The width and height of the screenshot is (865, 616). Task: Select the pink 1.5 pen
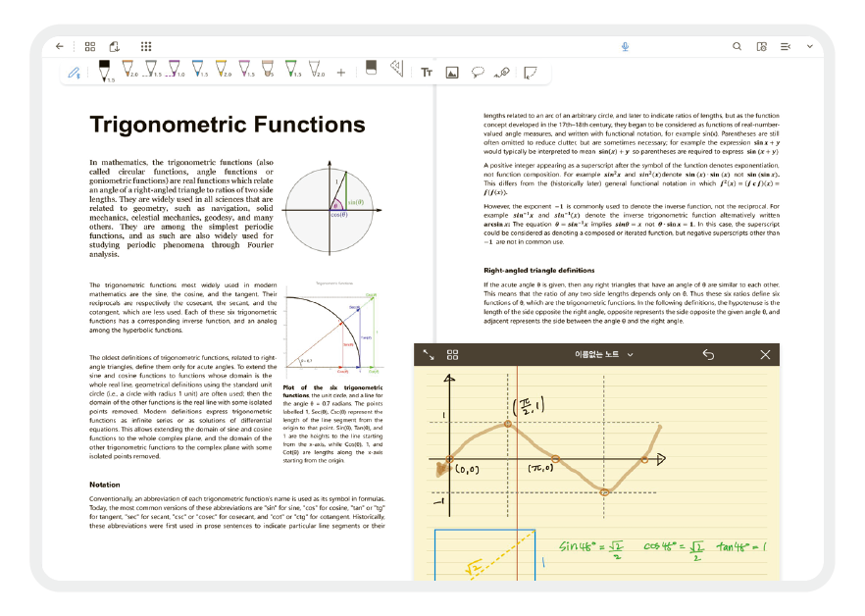pos(245,69)
